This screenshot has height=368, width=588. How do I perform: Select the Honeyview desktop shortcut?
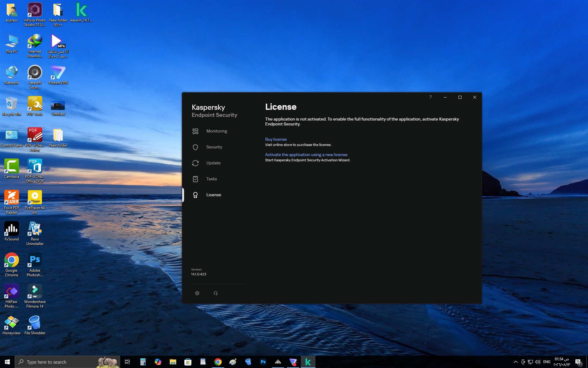12,326
